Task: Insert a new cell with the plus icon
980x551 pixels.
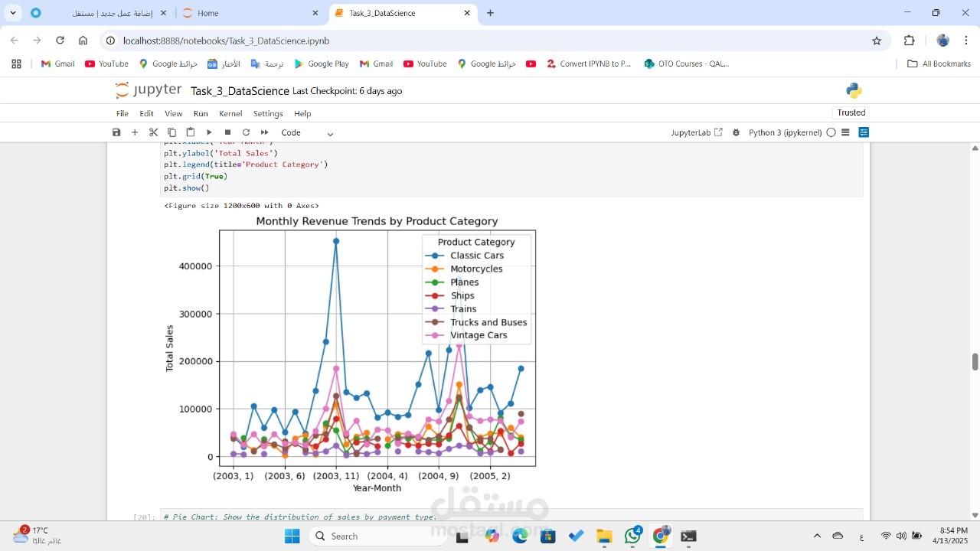Action: click(135, 132)
